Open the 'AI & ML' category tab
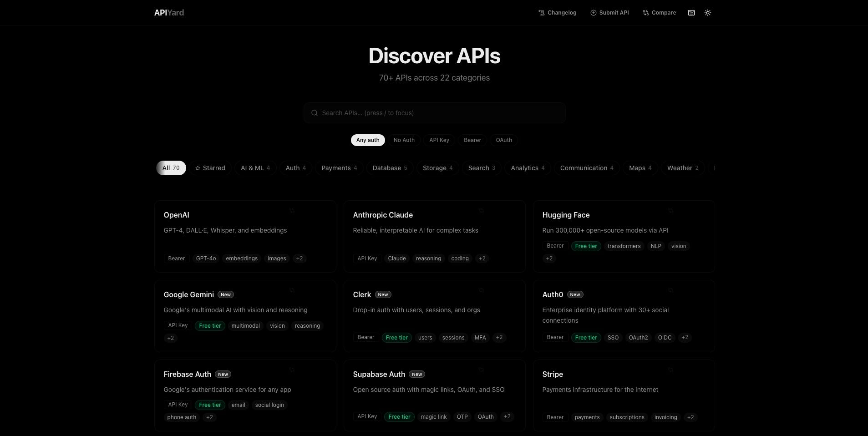This screenshot has width=868, height=436. tap(255, 168)
